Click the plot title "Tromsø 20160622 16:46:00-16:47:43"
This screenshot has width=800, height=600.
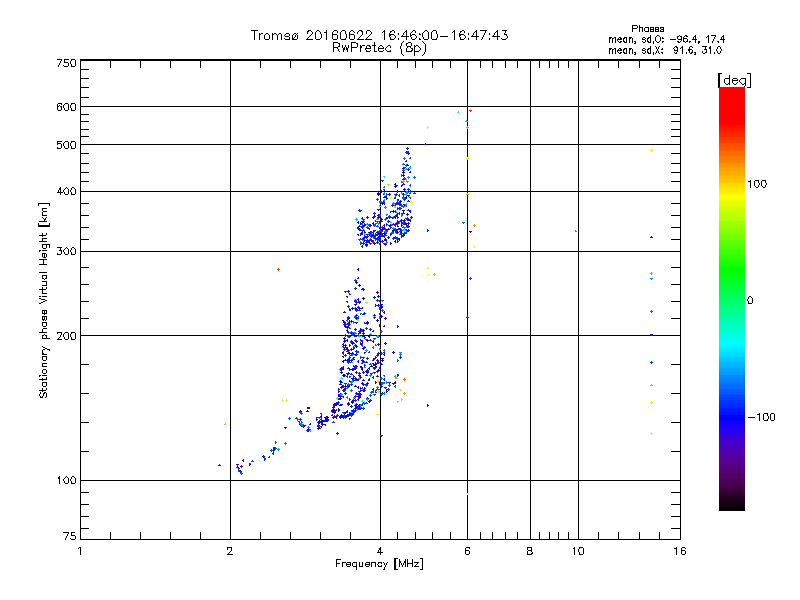click(x=379, y=35)
